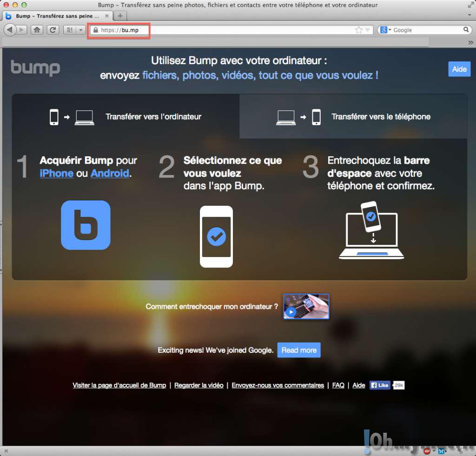The width and height of the screenshot is (476, 456).
Task: Show toolbar overflow chevron
Action: pyautogui.click(x=470, y=42)
